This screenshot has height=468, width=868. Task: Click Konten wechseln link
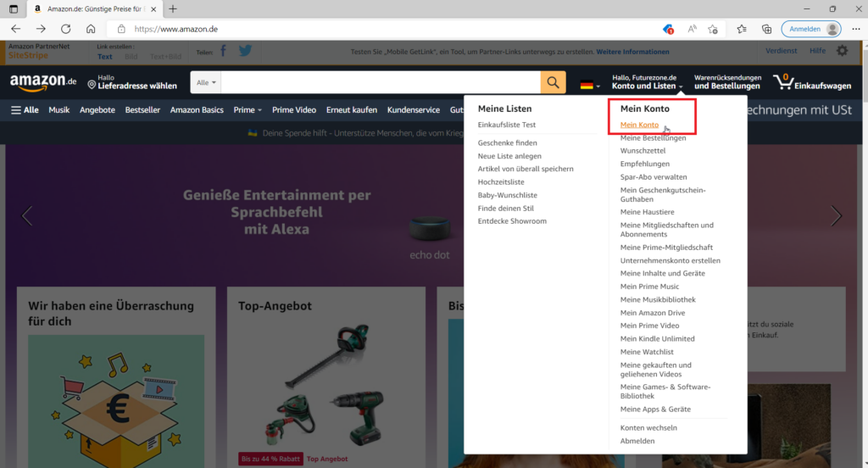click(648, 427)
